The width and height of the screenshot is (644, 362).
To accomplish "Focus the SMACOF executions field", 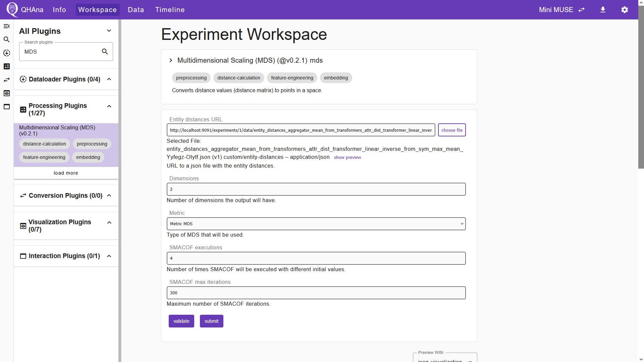I will point(316,258).
